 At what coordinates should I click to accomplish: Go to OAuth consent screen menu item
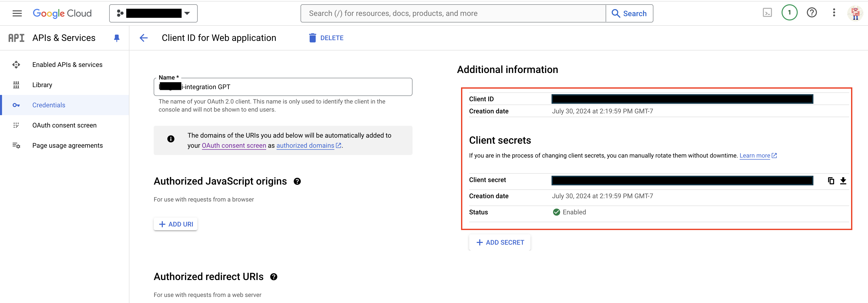(64, 125)
